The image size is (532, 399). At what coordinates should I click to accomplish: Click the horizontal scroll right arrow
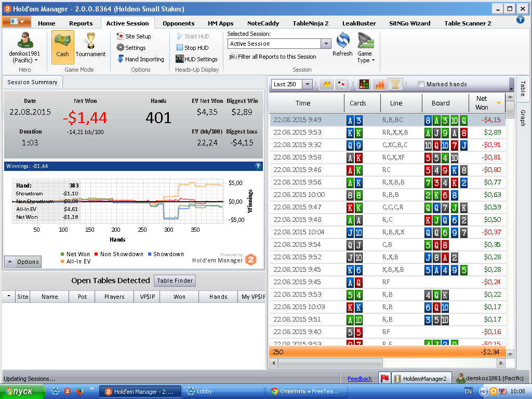pyautogui.click(x=501, y=363)
